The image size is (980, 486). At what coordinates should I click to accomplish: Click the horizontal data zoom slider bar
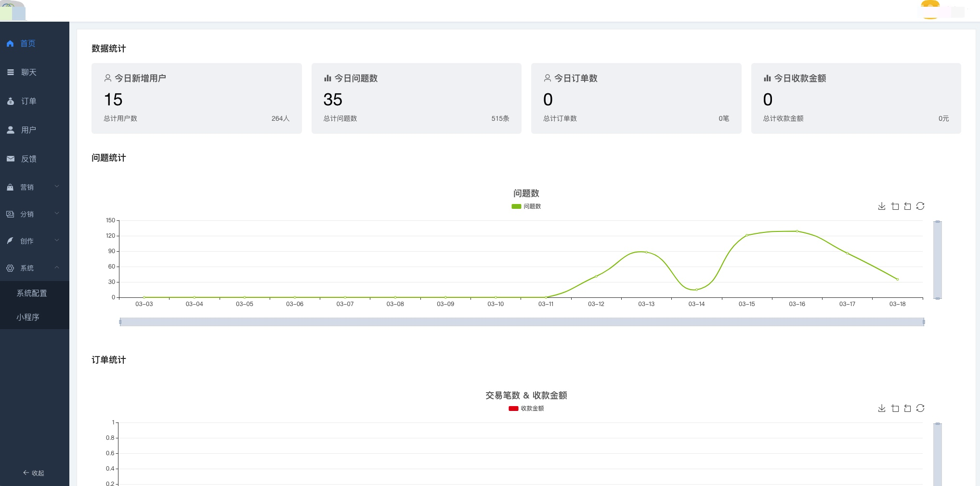pyautogui.click(x=522, y=322)
